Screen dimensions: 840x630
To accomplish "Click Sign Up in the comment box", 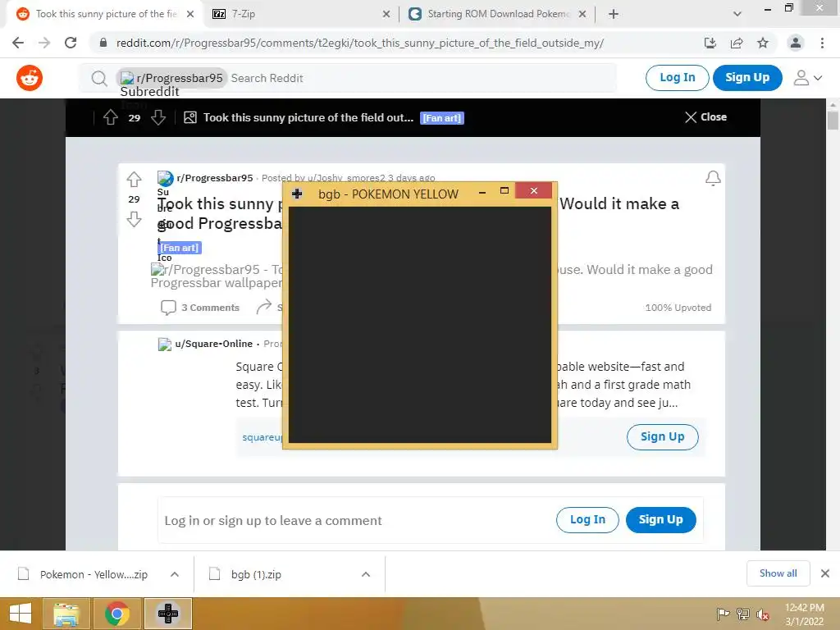I will [661, 519].
